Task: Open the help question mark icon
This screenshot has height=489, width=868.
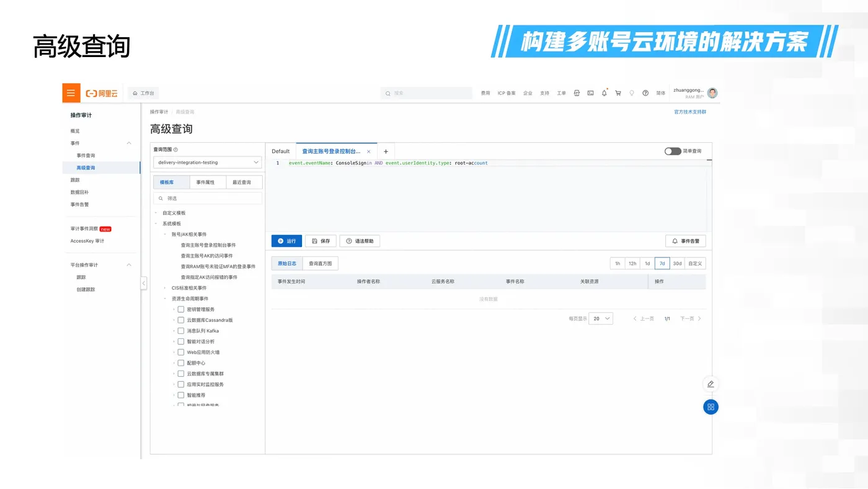Action: tap(645, 93)
